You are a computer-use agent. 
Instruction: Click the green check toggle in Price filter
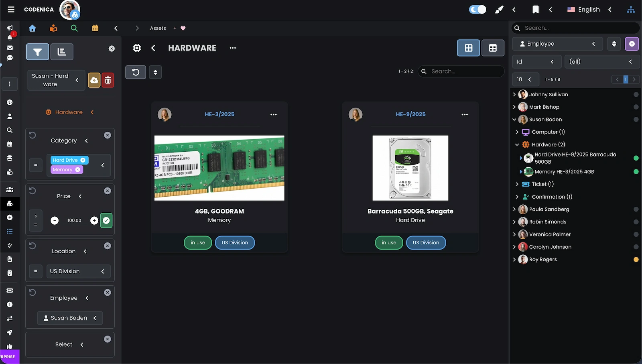[106, 220]
